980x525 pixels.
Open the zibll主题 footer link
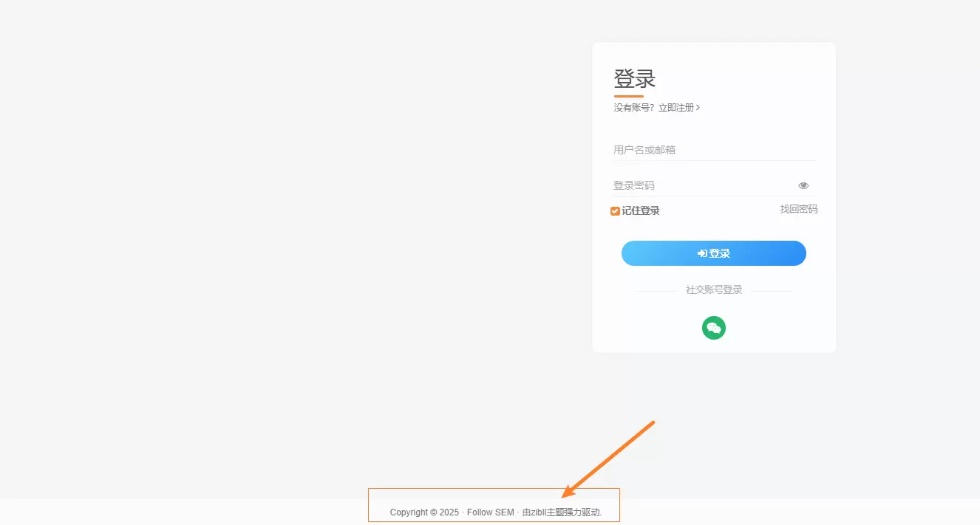(547, 512)
